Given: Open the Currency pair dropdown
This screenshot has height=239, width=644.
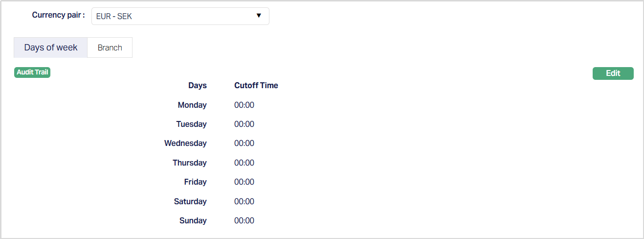Looking at the screenshot, I should pos(180,16).
